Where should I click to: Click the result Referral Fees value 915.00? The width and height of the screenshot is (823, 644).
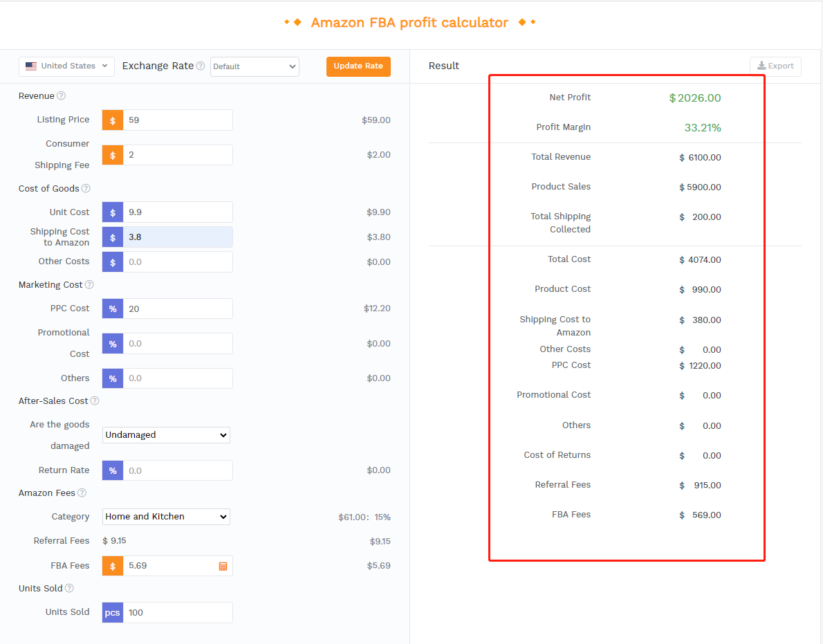[x=707, y=486]
